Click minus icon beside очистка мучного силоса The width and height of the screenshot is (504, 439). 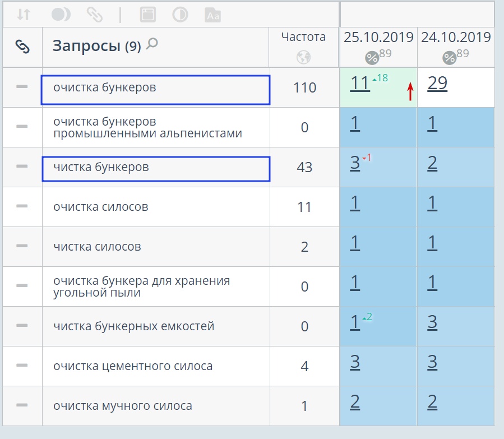[x=22, y=405]
